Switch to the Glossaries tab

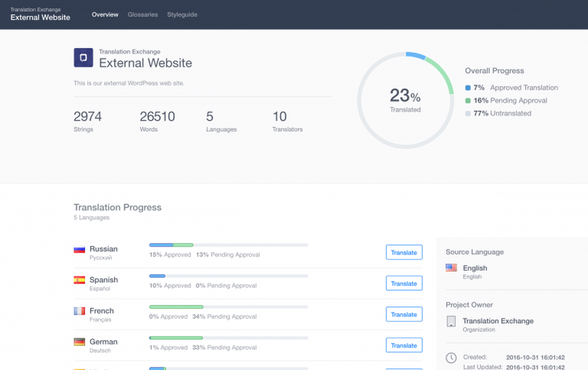(x=143, y=15)
